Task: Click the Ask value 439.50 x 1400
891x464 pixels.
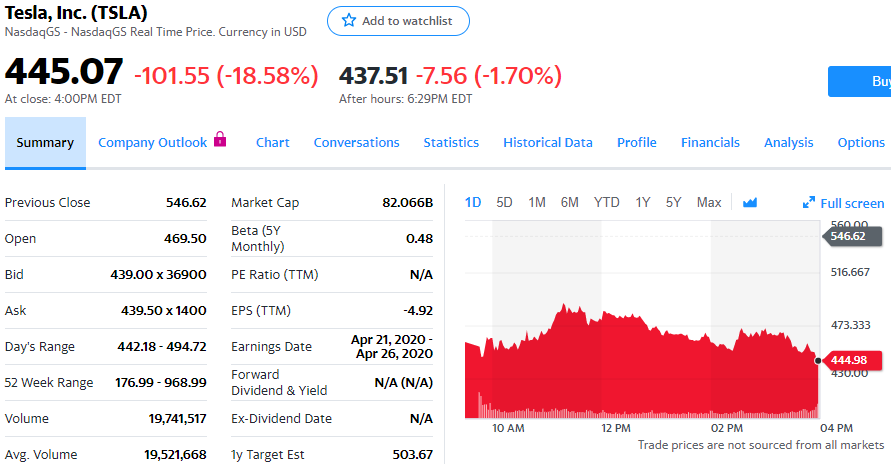Action: (164, 311)
